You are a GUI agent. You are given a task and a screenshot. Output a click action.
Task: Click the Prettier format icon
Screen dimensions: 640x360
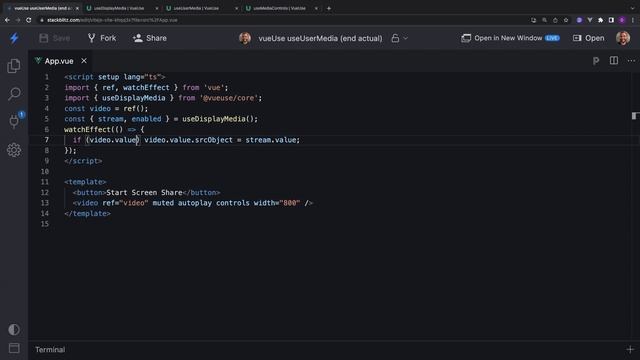pos(596,61)
